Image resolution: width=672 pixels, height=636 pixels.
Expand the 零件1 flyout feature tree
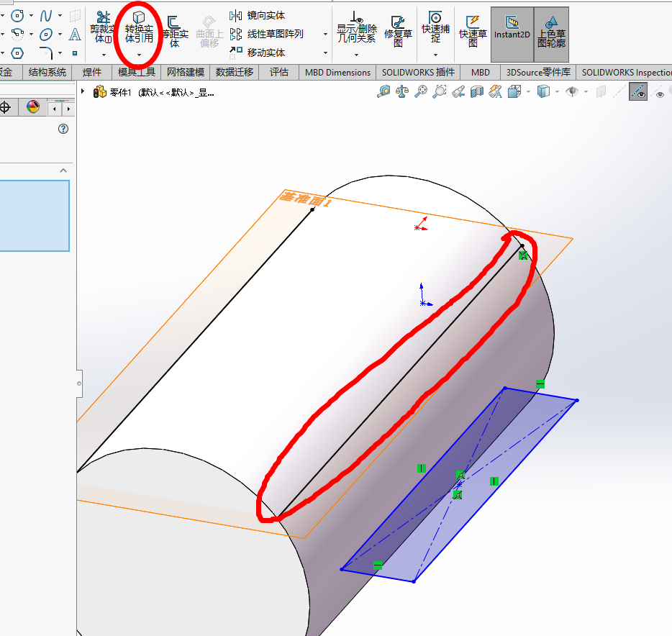[x=83, y=91]
